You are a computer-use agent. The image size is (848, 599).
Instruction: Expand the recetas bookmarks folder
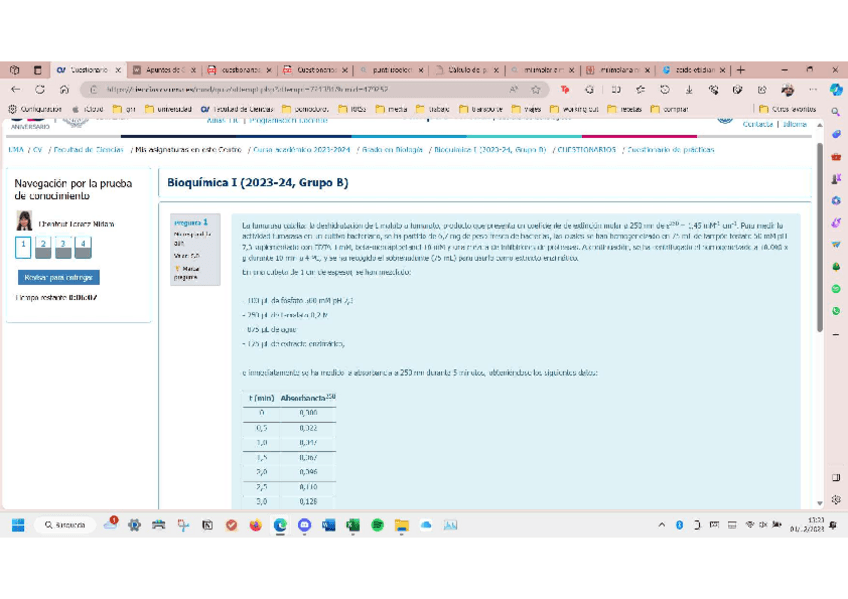pos(625,109)
